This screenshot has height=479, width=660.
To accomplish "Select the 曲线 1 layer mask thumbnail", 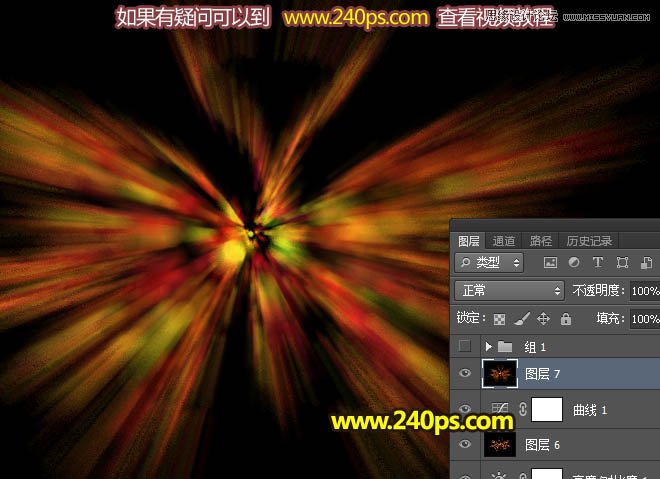I will point(546,409).
